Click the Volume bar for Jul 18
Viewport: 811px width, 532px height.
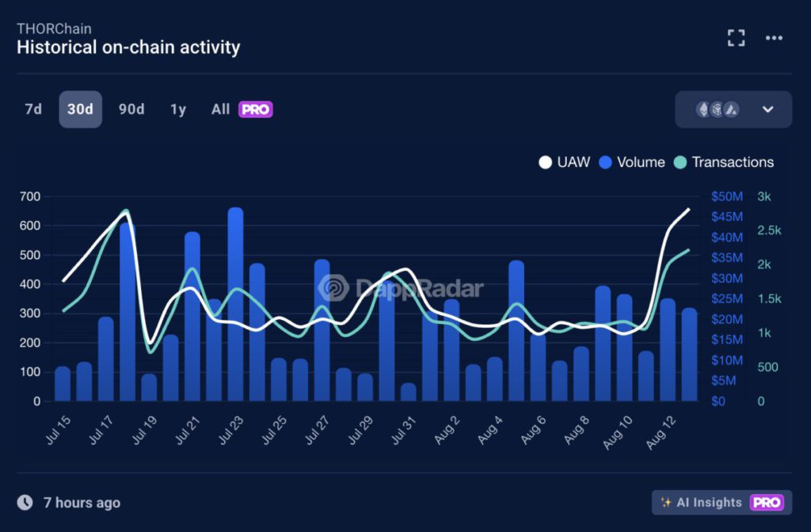click(128, 317)
